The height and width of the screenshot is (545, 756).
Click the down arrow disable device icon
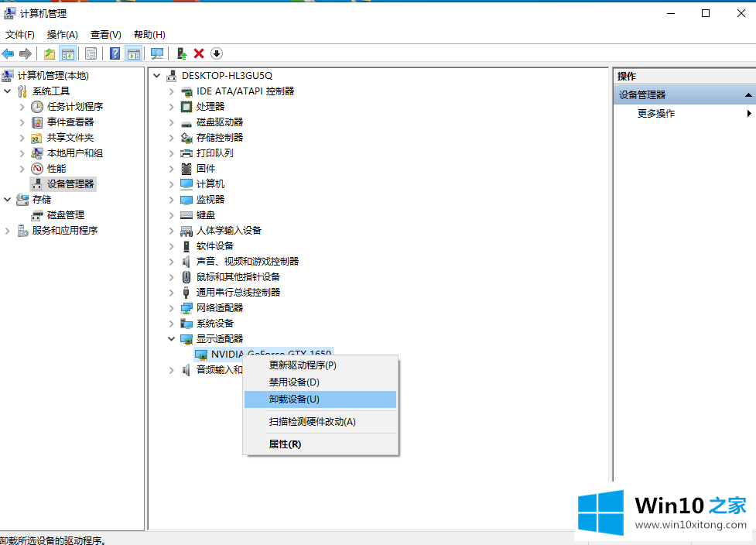tap(217, 53)
